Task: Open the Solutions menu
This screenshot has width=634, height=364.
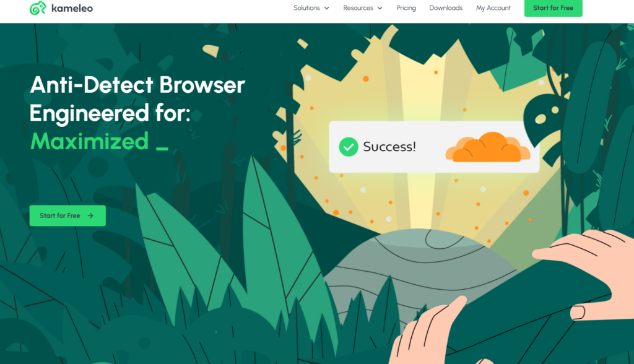Action: (311, 8)
